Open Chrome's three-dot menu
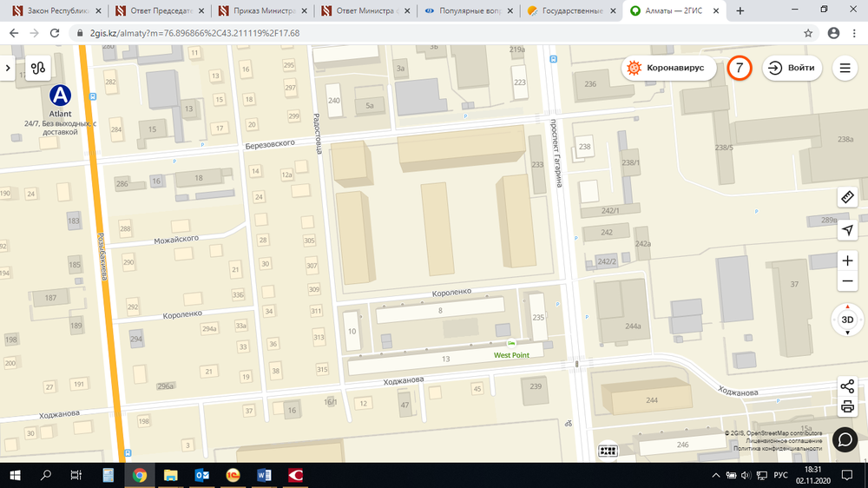 (x=855, y=33)
